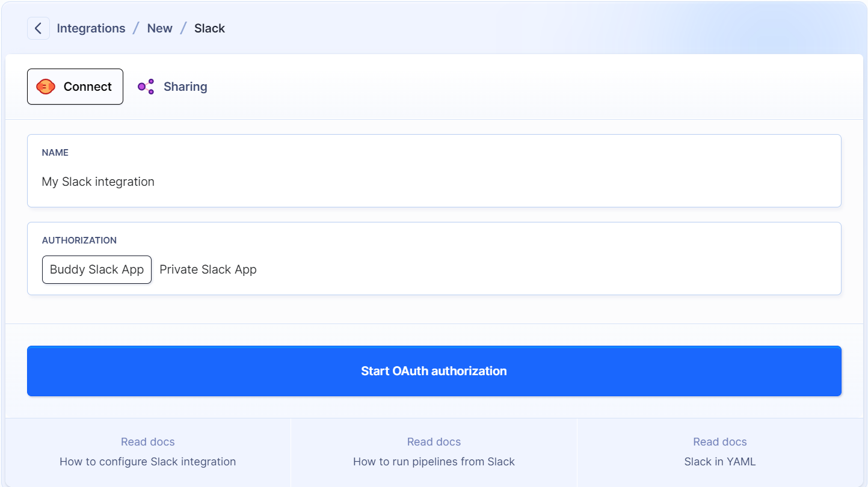The image size is (868, 487).
Task: Go to Integrations in the breadcrumb
Action: click(x=91, y=28)
